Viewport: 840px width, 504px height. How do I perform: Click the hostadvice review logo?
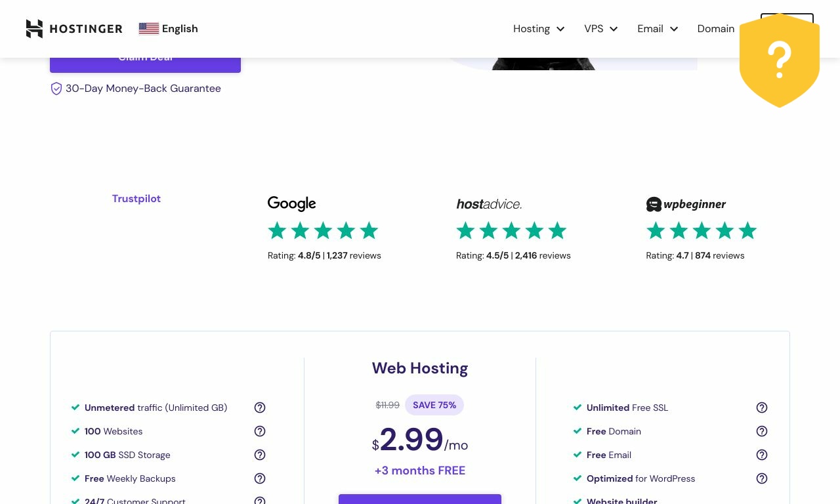(489, 204)
